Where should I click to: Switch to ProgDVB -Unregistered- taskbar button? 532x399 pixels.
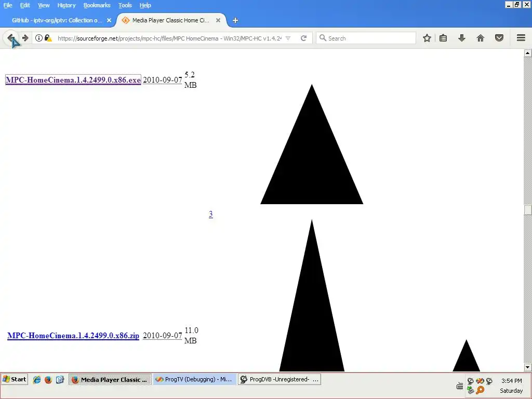[x=279, y=379]
